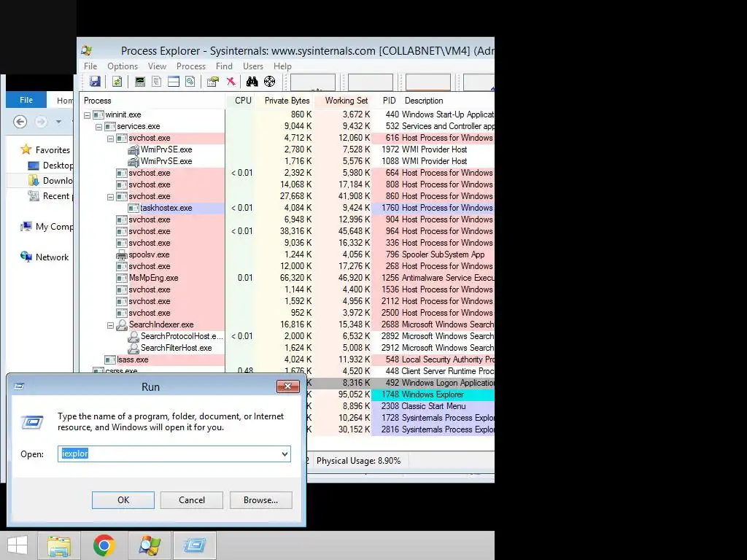Click the binoculars Find Handle or DLL icon
747x560 pixels.
[x=252, y=82]
